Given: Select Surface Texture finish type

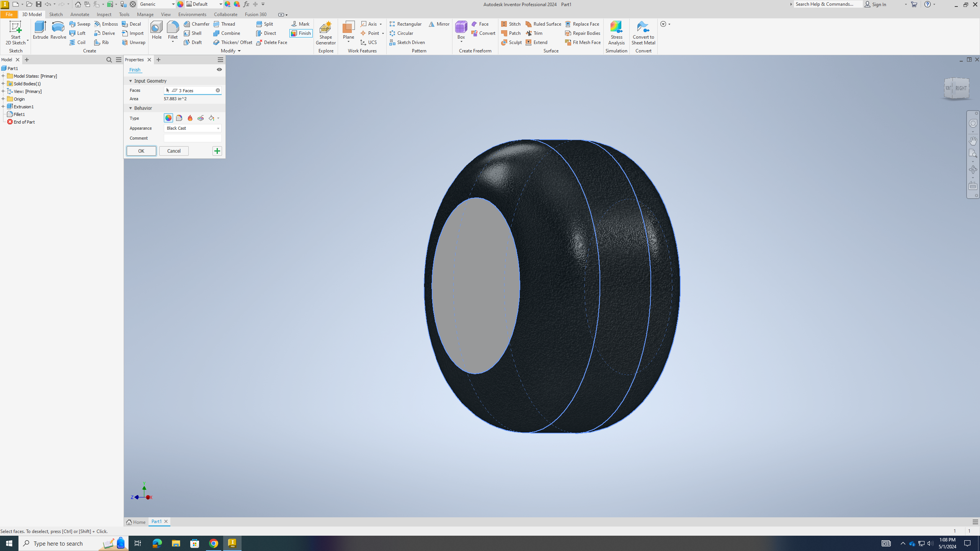Looking at the screenshot, I should point(201,118).
